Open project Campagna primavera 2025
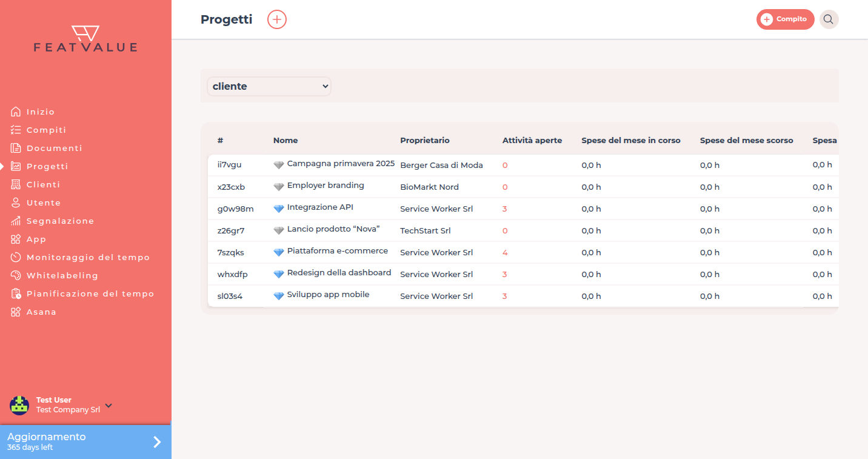 click(341, 164)
